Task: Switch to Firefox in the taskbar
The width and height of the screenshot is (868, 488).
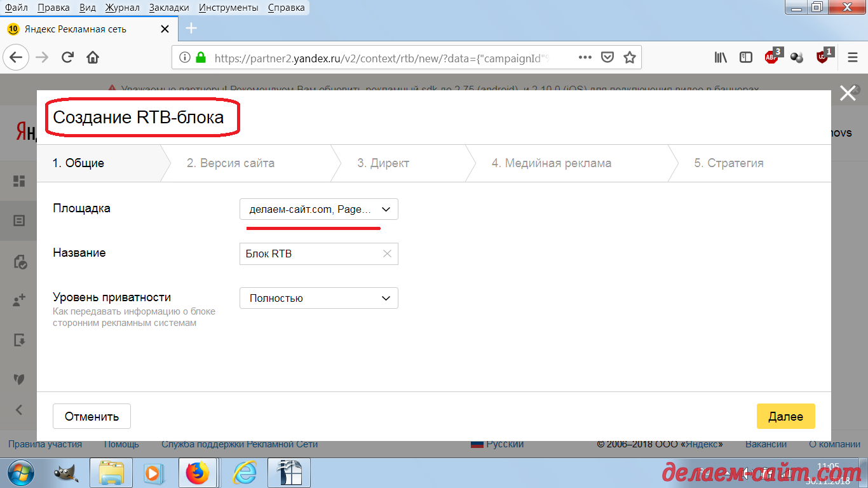Action: (x=197, y=473)
